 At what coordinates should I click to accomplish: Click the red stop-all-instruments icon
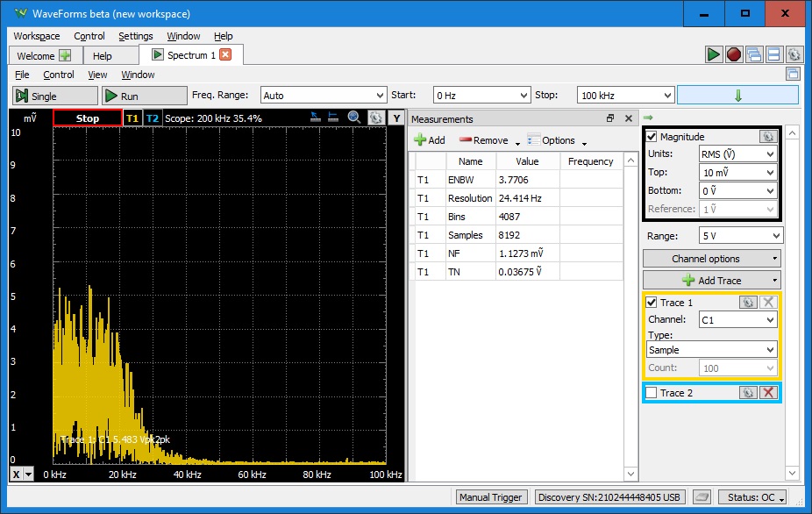[x=734, y=54]
